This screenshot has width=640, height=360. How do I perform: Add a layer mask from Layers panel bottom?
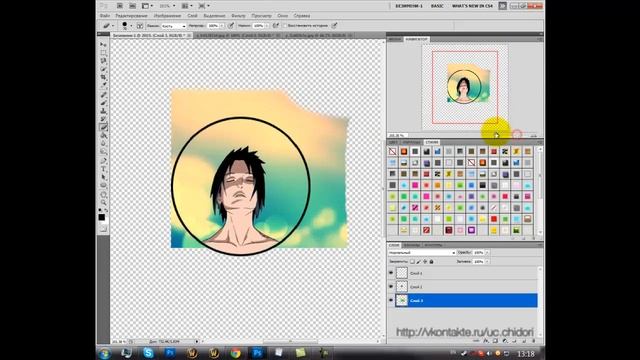[x=495, y=341]
